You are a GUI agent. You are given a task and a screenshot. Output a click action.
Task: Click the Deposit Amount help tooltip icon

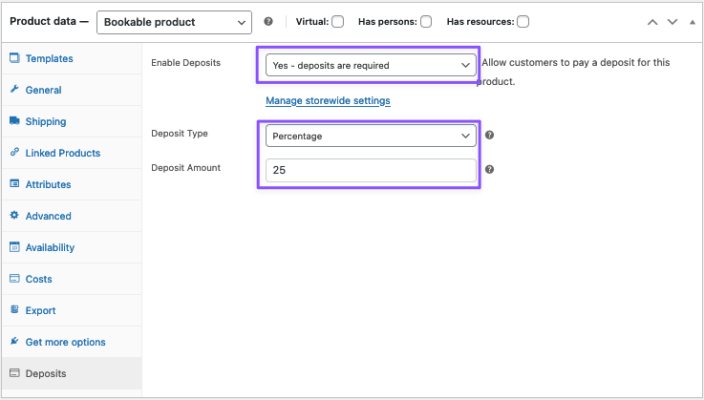489,169
